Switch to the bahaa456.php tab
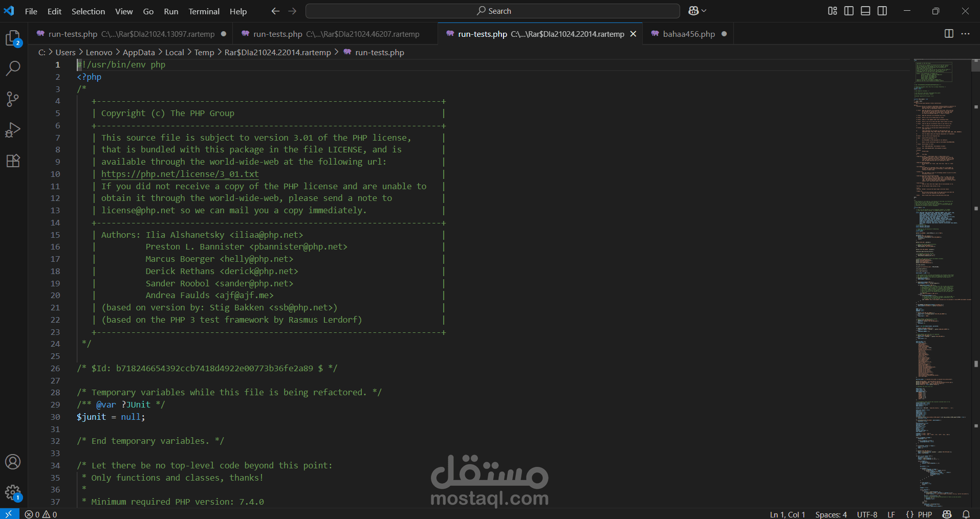Viewport: 980px width, 519px height. (688, 34)
